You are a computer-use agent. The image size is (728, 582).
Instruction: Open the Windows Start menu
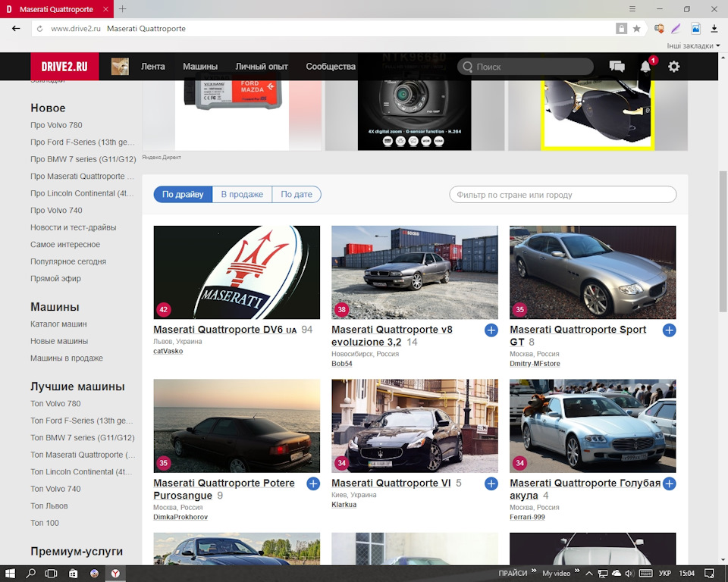(x=10, y=573)
